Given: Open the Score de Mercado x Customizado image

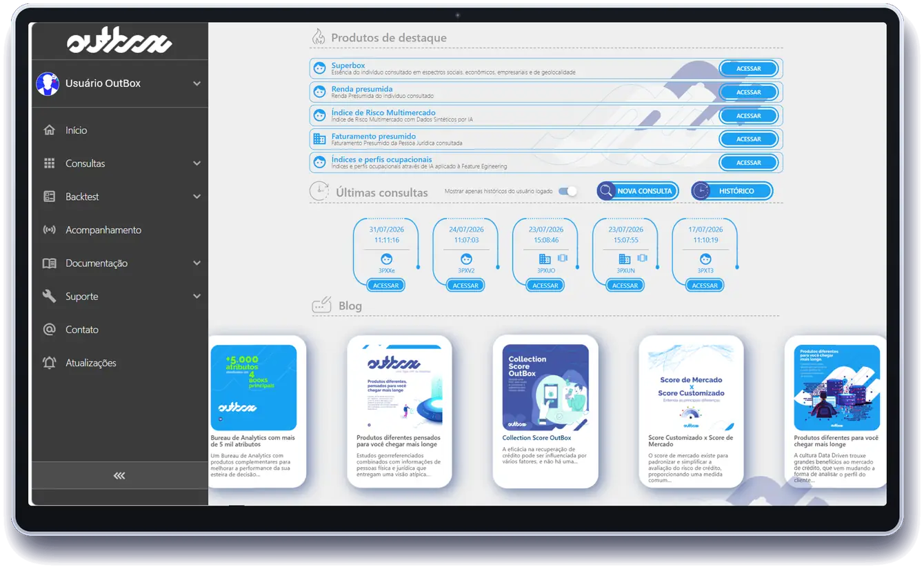Looking at the screenshot, I should (692, 388).
